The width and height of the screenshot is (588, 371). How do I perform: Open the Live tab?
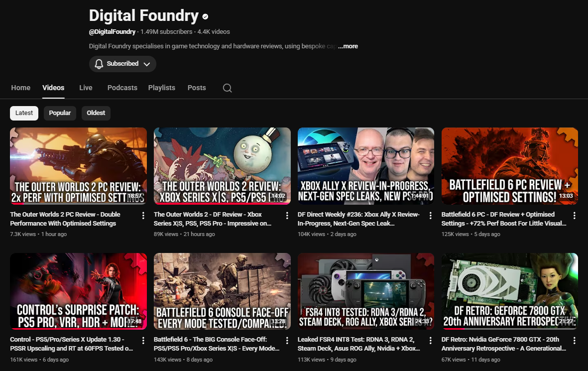86,88
